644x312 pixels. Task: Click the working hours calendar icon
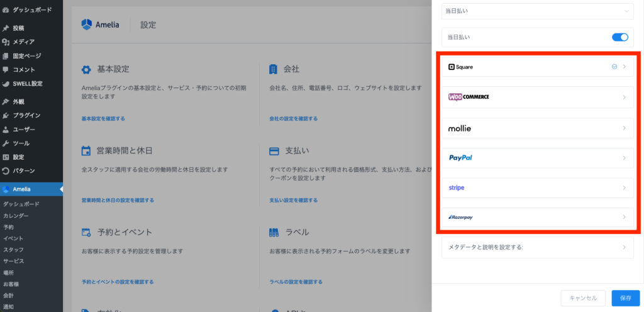click(86, 151)
